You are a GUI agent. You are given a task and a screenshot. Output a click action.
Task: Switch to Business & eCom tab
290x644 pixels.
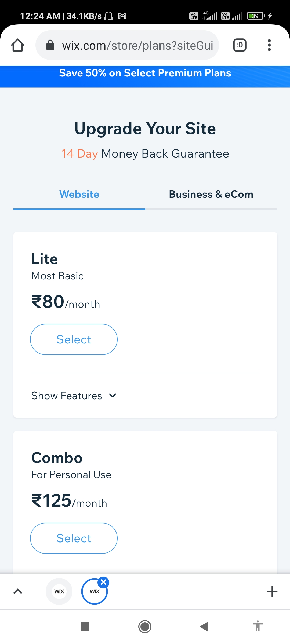point(211,194)
